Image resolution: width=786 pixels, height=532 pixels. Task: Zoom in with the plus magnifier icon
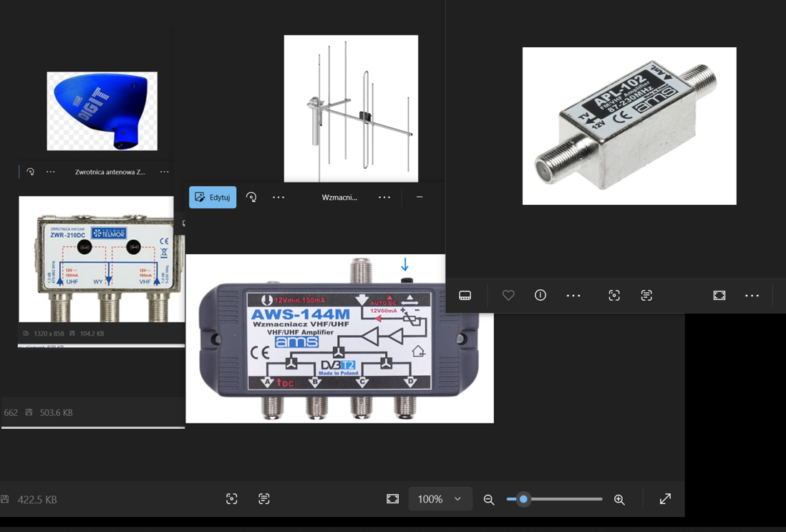tap(619, 499)
